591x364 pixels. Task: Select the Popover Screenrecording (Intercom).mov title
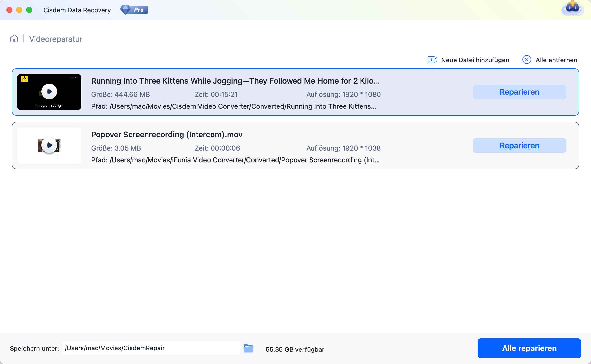pyautogui.click(x=167, y=135)
